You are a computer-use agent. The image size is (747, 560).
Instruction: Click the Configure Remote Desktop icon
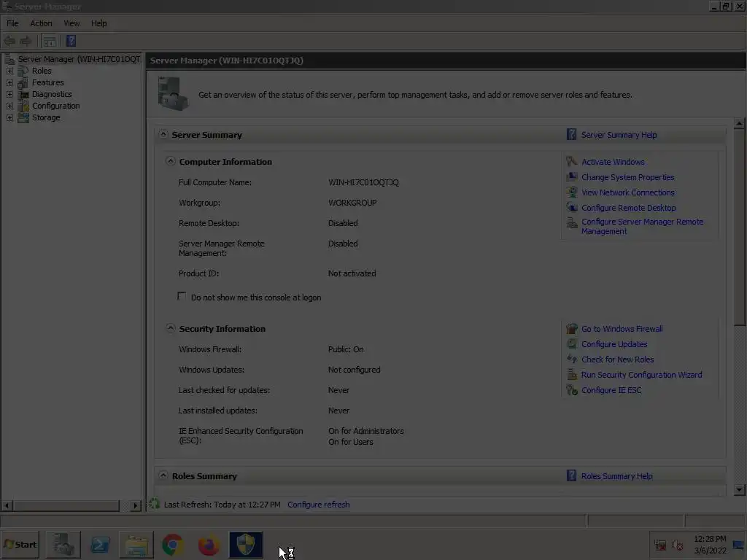click(571, 207)
